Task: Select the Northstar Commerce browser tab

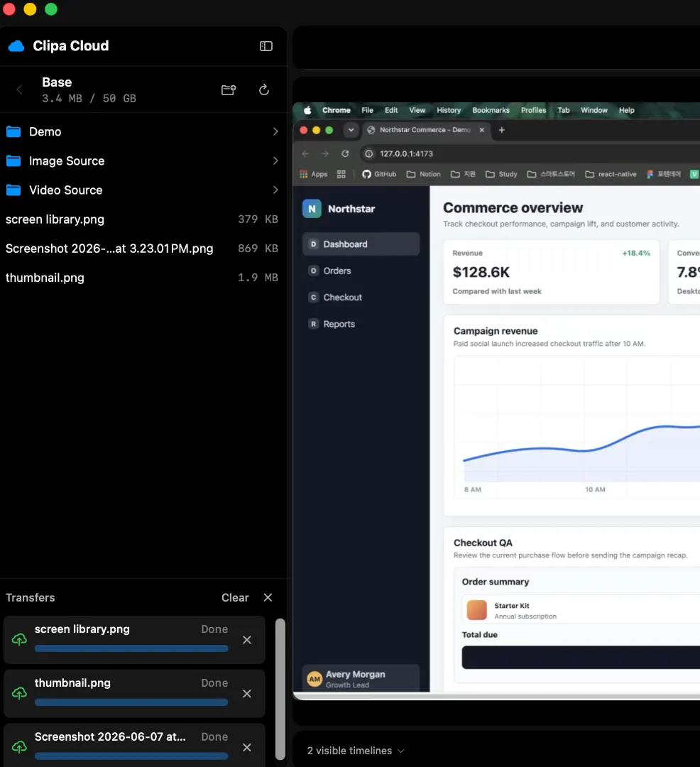Action: [x=425, y=130]
